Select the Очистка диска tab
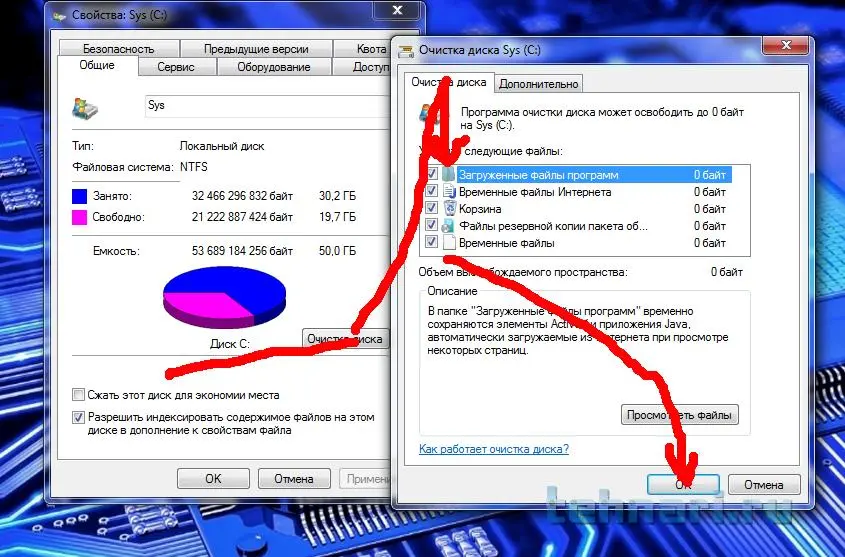The image size is (845, 557). (x=448, y=82)
